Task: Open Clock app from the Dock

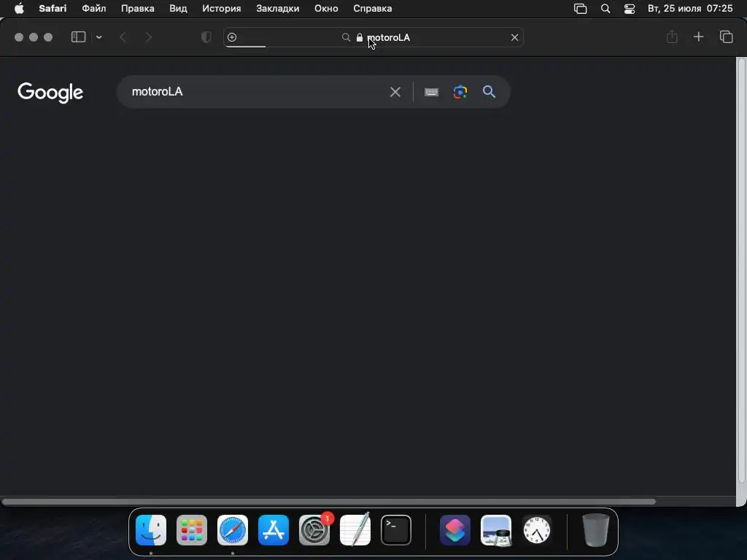Action: 537,530
